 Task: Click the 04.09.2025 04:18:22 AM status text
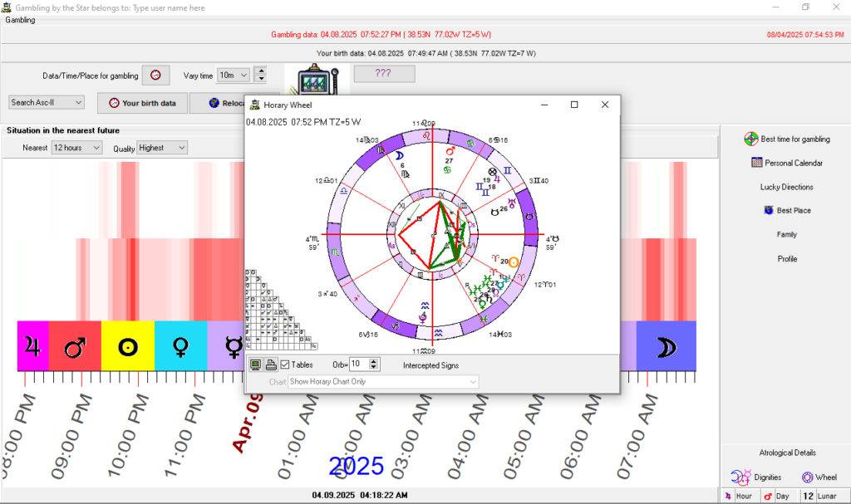[x=360, y=495]
